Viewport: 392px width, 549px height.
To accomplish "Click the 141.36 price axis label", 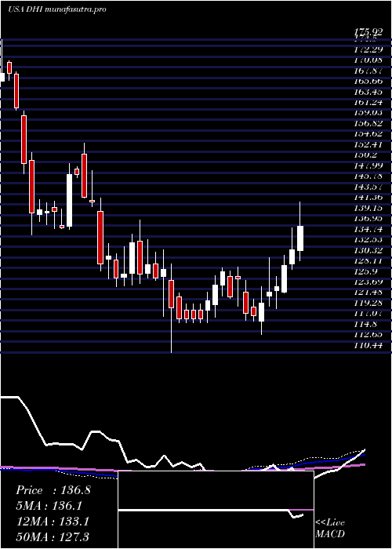I will point(368,197).
